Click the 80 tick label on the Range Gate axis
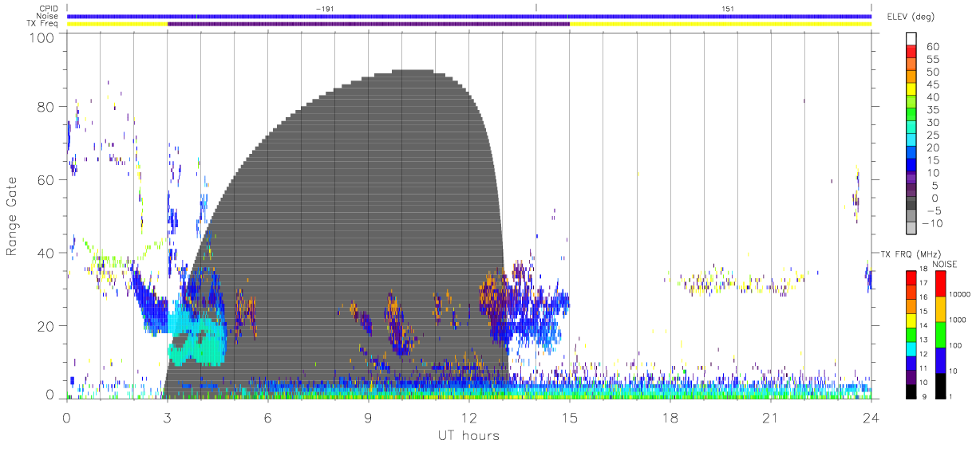Image resolution: width=980 pixels, height=452 pixels. click(46, 107)
